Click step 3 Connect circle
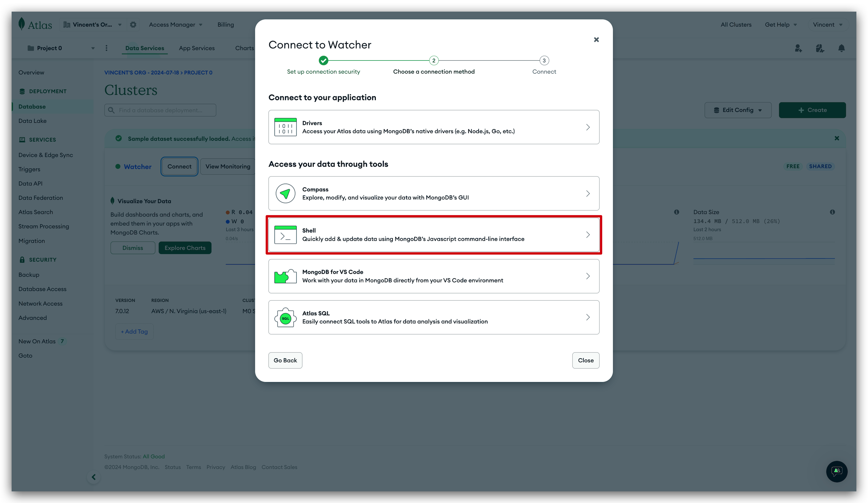868x503 pixels. 544,61
